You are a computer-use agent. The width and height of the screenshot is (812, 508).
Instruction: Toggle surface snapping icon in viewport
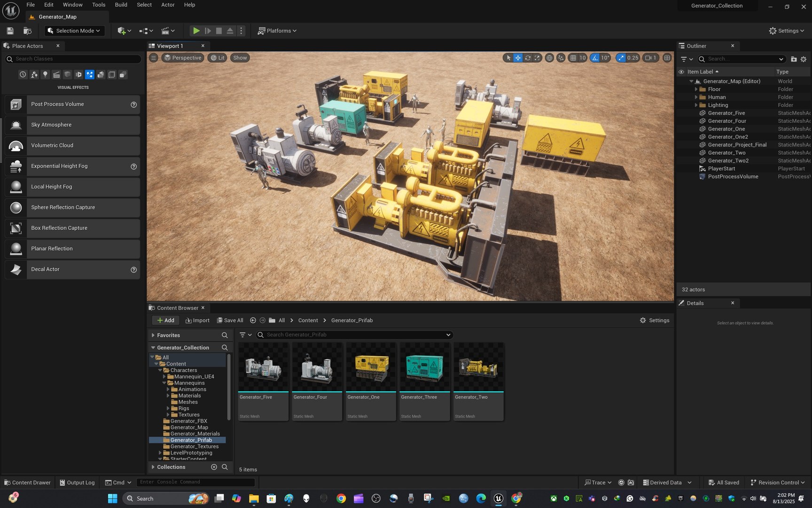click(561, 58)
